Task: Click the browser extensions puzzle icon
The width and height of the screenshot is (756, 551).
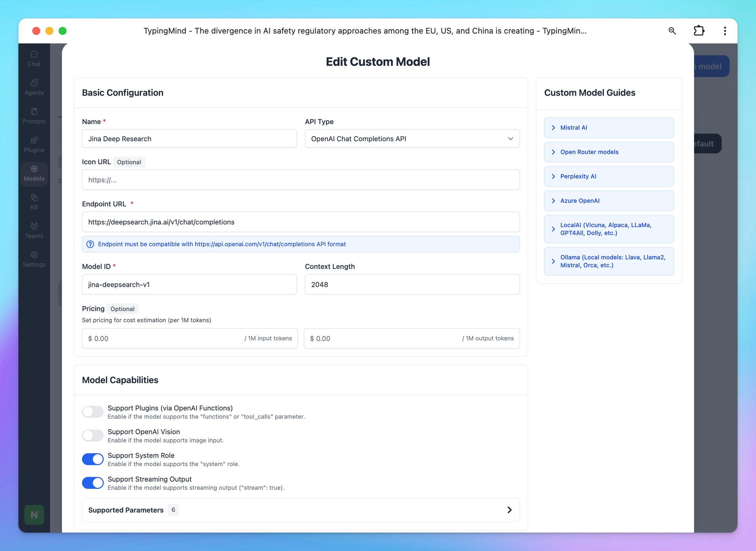Action: (699, 31)
